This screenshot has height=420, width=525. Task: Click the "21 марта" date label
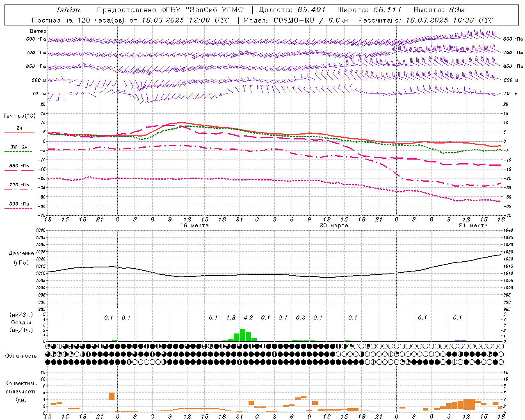tap(473, 226)
